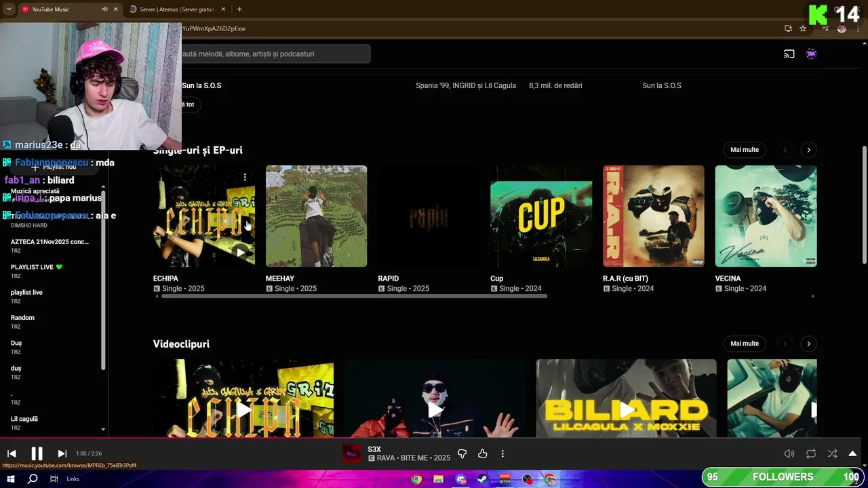Open the Windows Start menu

[x=11, y=479]
